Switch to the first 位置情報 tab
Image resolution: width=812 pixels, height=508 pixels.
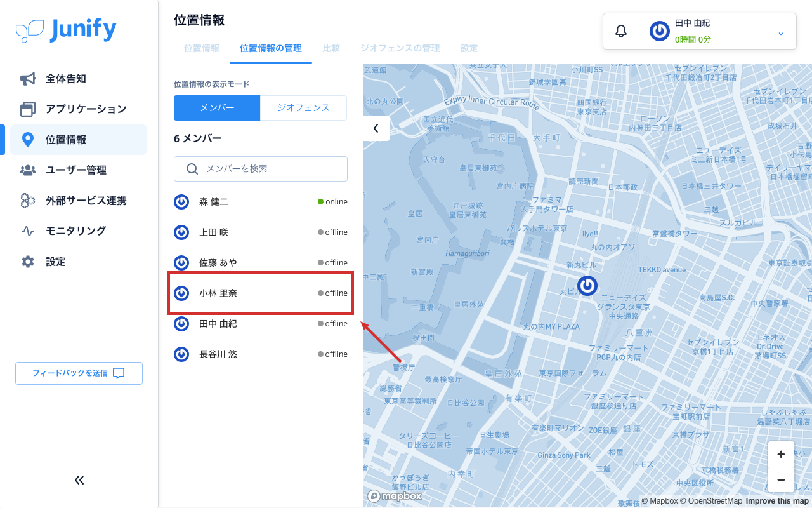tap(202, 48)
